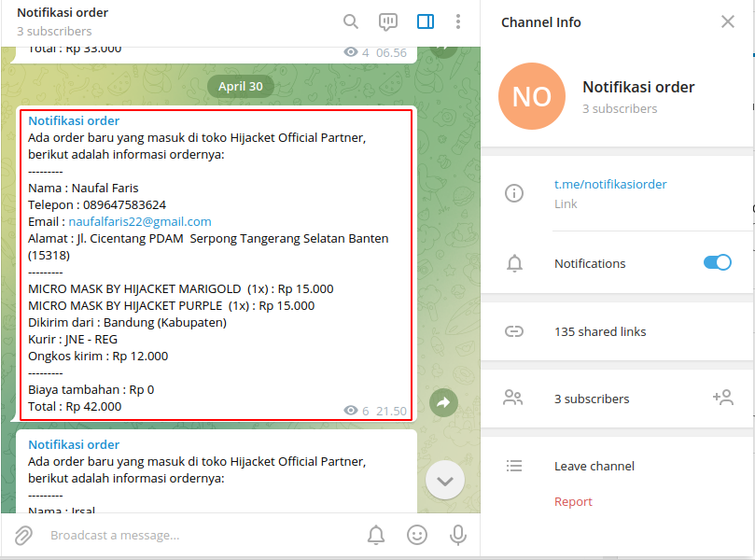Open the search icon in chat header
This screenshot has width=755, height=560.
point(351,21)
